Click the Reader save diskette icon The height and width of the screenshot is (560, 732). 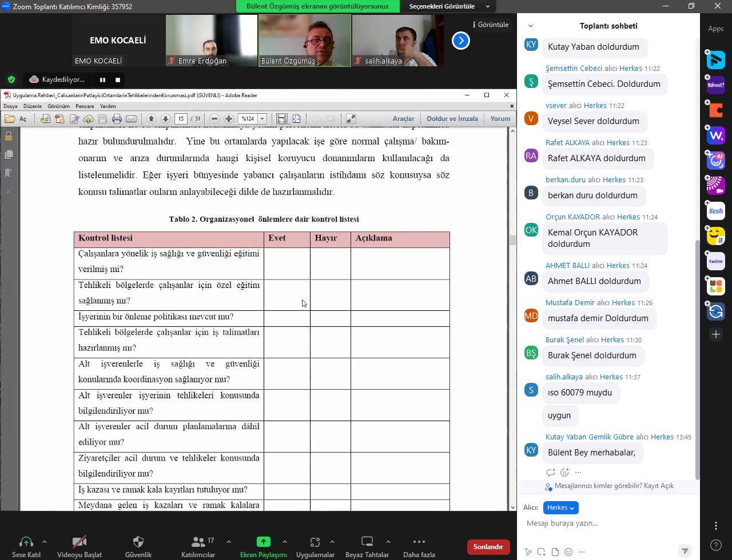(102, 119)
